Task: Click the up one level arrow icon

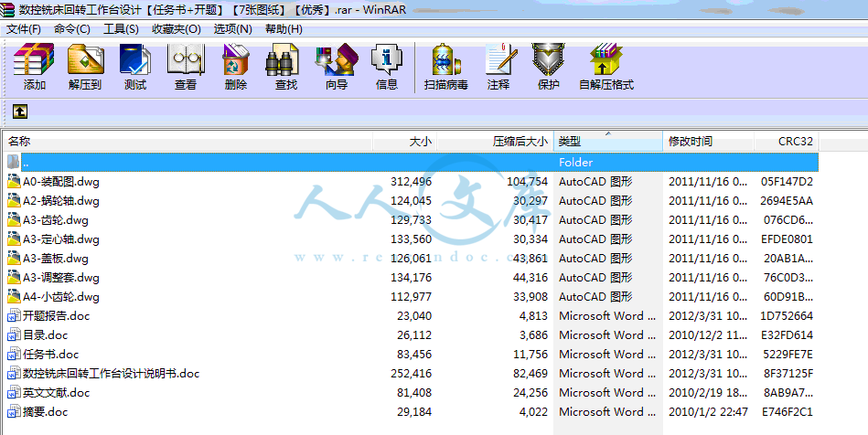Action: tap(20, 111)
